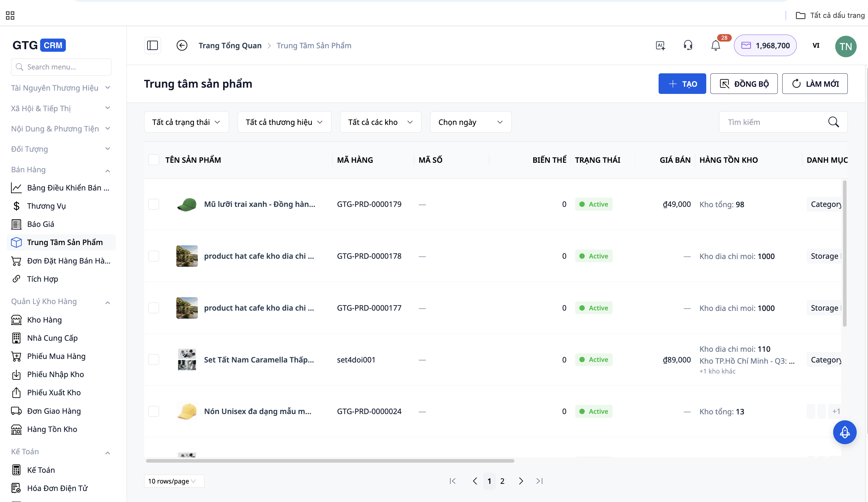Viewport: 868px width, 502px height.
Task: Go to page 2 of results
Action: coord(502,481)
